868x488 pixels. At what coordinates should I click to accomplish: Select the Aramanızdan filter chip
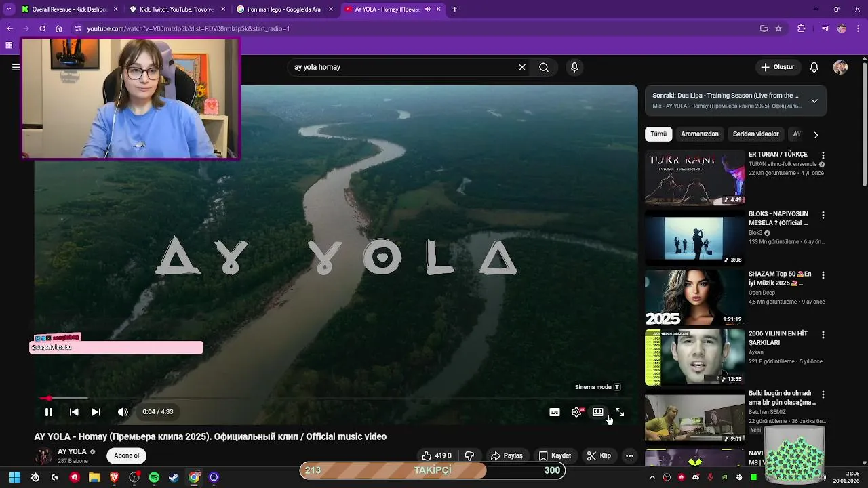click(700, 134)
